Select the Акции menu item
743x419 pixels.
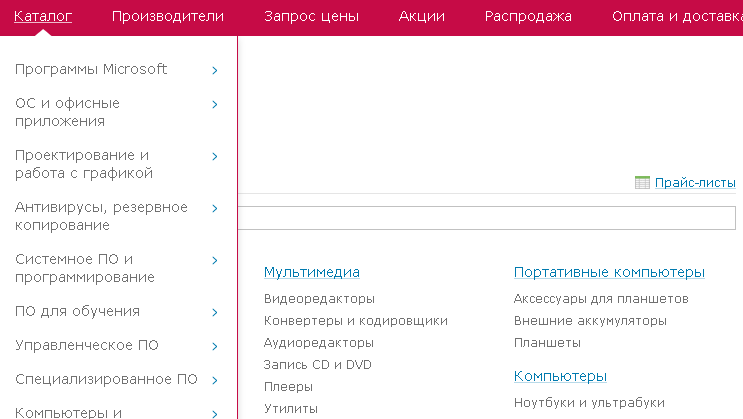coord(421,16)
